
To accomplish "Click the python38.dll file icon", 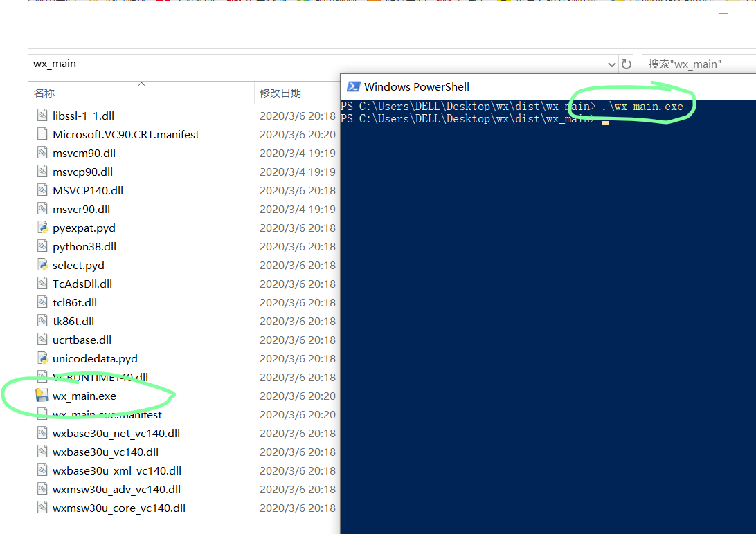I will (42, 246).
